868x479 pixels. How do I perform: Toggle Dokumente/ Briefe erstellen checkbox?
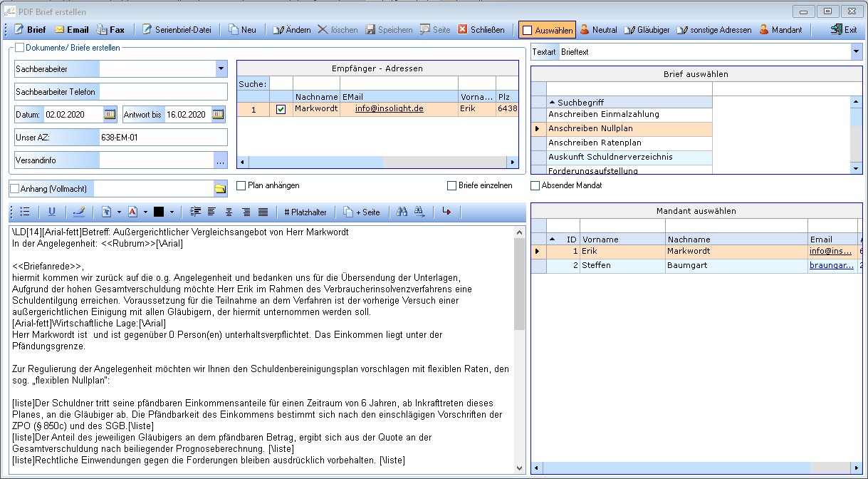(20, 48)
